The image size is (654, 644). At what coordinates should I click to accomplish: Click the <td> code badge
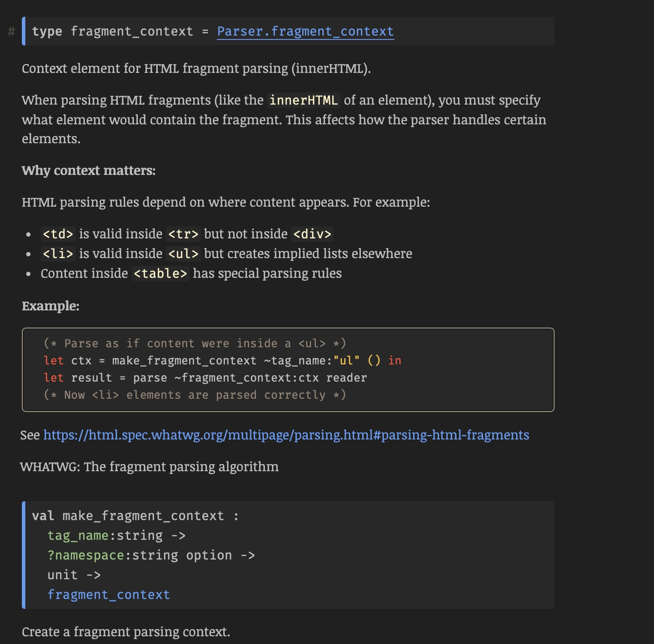pos(58,234)
